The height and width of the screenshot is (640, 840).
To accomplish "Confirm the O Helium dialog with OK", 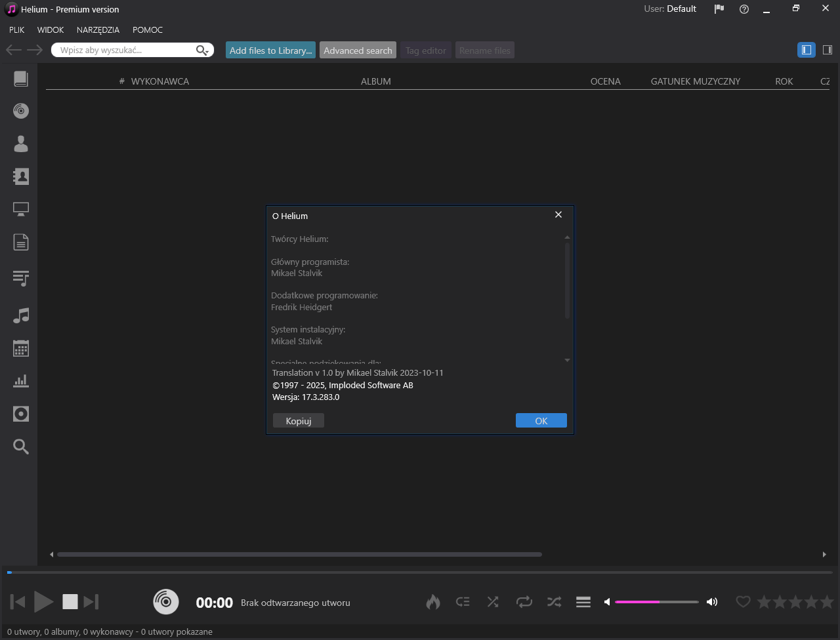I will coord(541,421).
